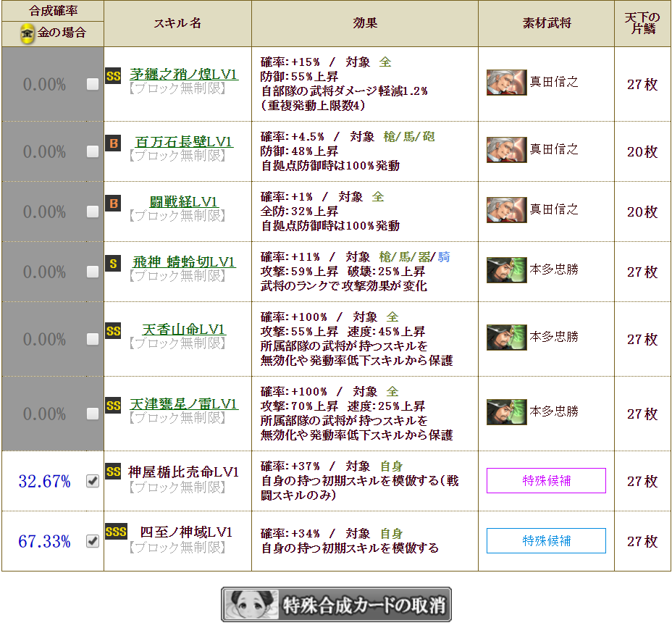
Task: Click the 20枚 cost in 百万石長壁 row
Action: pos(642,152)
